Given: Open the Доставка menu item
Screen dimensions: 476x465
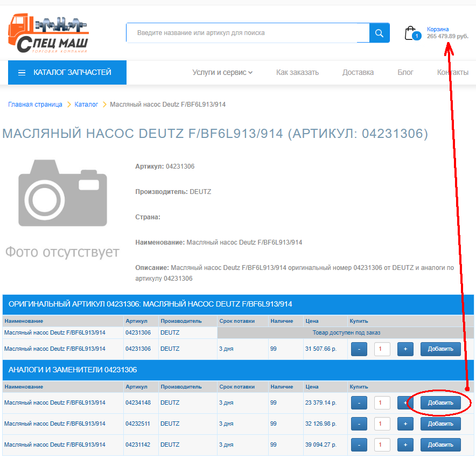Looking at the screenshot, I should point(358,72).
